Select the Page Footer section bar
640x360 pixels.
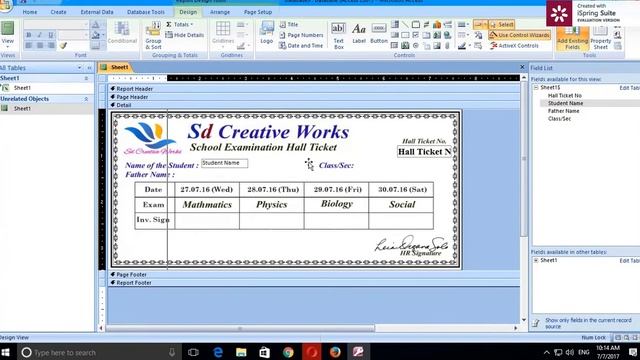314,275
